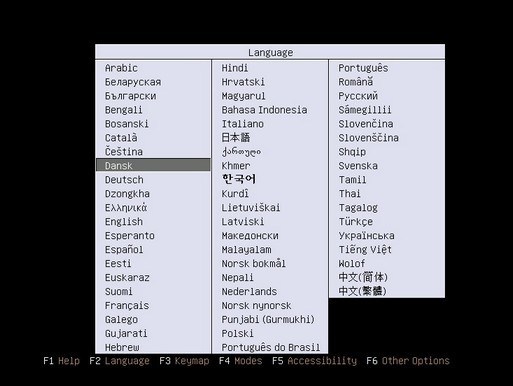Image resolution: width=513 pixels, height=386 pixels.
Task: Choose Türkçe language
Action: point(356,222)
